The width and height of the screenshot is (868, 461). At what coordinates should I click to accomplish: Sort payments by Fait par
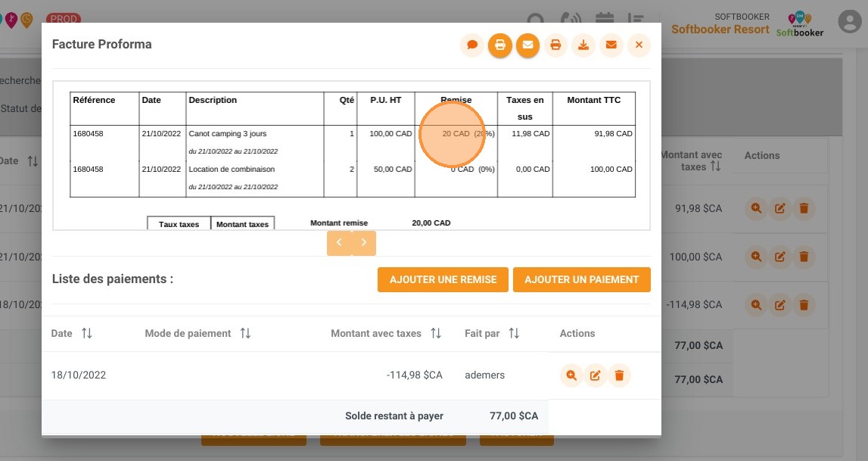[514, 333]
